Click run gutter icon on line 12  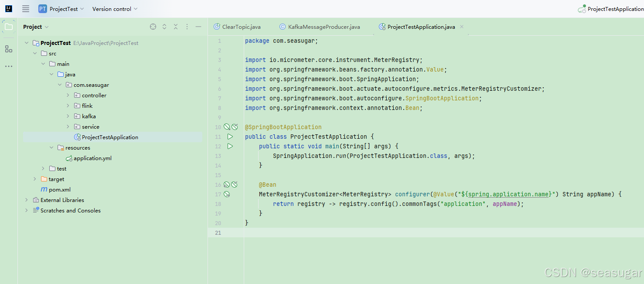click(x=230, y=146)
